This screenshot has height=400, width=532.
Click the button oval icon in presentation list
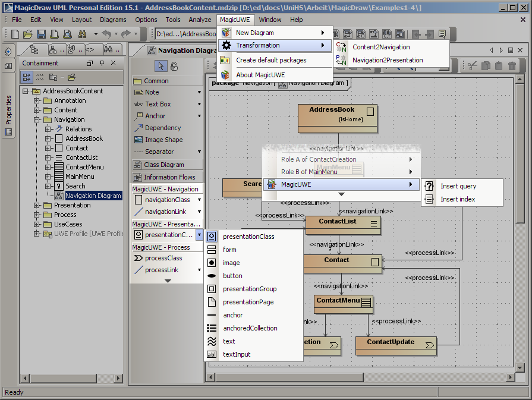pos(212,276)
